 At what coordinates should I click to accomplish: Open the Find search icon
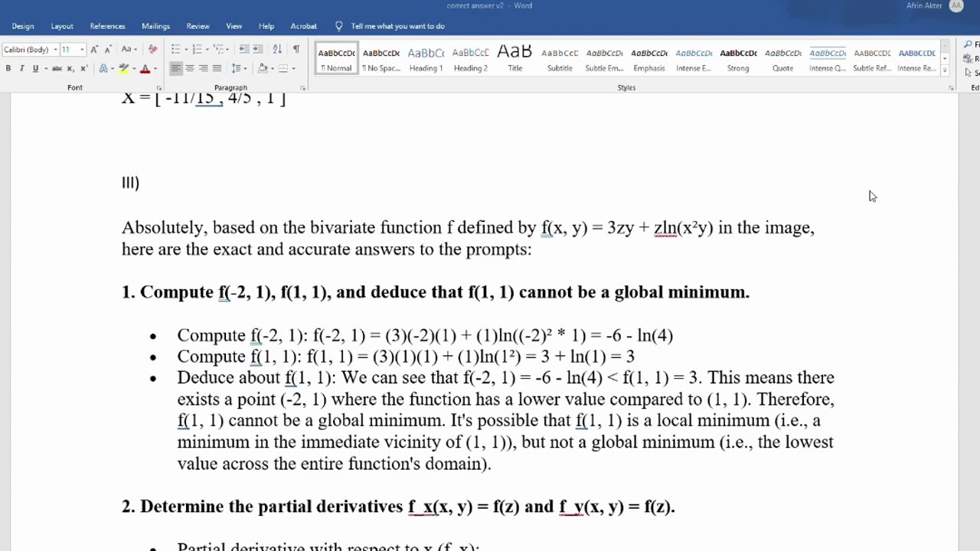coord(969,45)
